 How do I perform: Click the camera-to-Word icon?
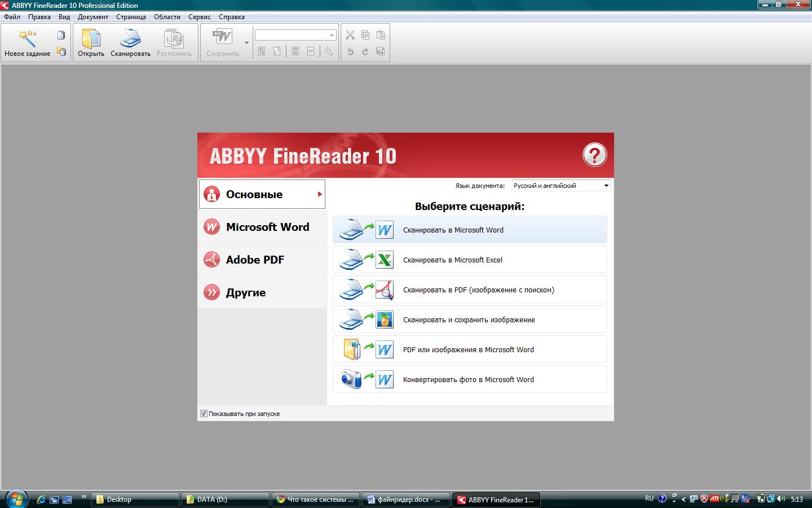[367, 379]
